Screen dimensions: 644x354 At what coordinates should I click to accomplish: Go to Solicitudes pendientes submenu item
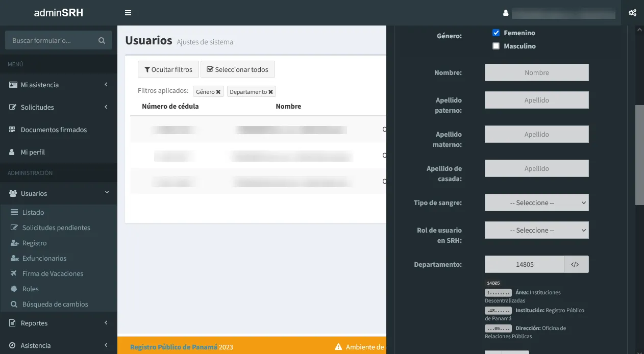pyautogui.click(x=56, y=227)
